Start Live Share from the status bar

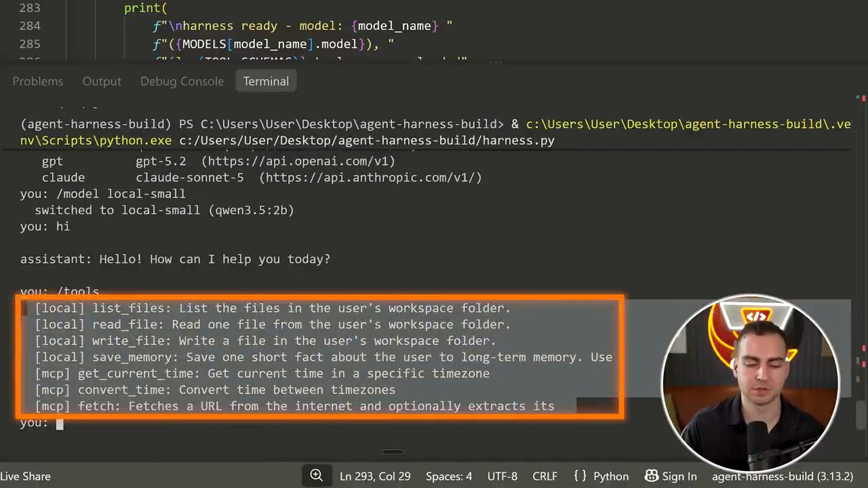coord(26,476)
